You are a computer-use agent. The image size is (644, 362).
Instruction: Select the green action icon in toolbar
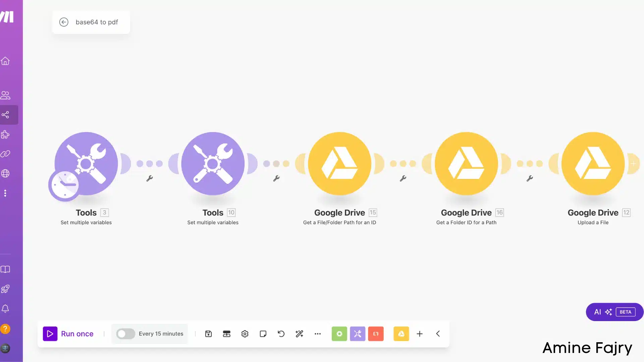coord(339,334)
